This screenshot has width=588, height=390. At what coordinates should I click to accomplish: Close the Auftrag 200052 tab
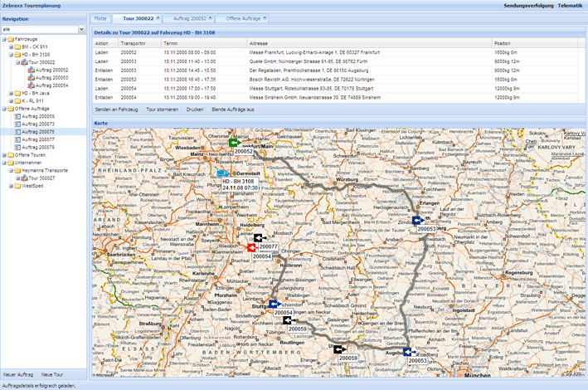point(211,17)
